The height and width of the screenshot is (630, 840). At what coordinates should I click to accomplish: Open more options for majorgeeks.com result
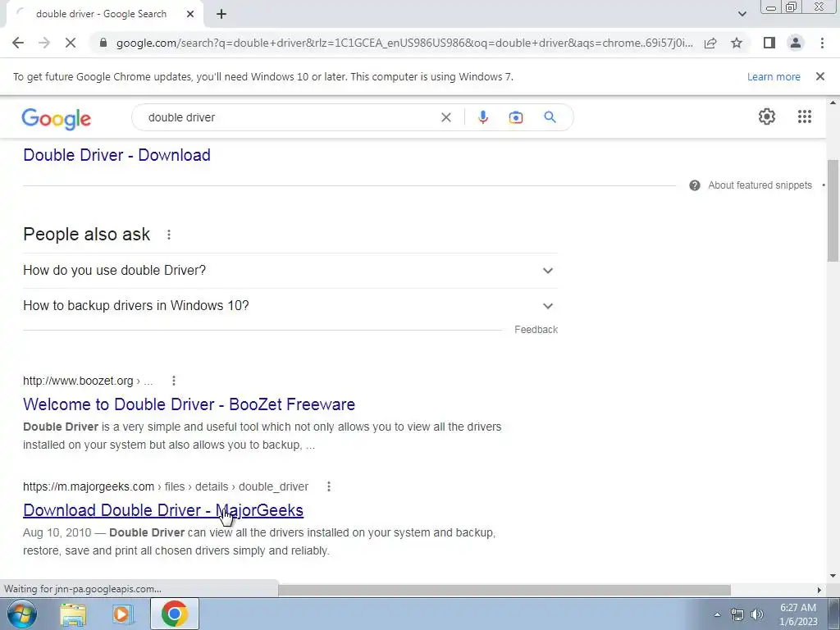click(x=328, y=486)
